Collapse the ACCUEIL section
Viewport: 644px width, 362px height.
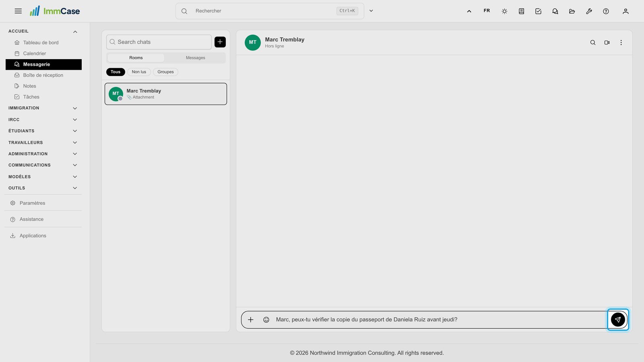coord(43,31)
